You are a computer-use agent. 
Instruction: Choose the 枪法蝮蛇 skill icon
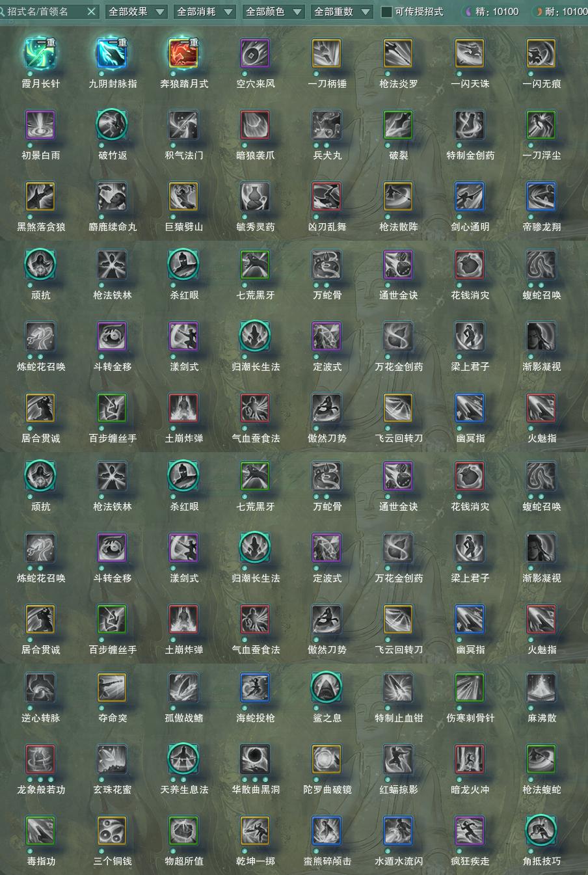pos(542,759)
